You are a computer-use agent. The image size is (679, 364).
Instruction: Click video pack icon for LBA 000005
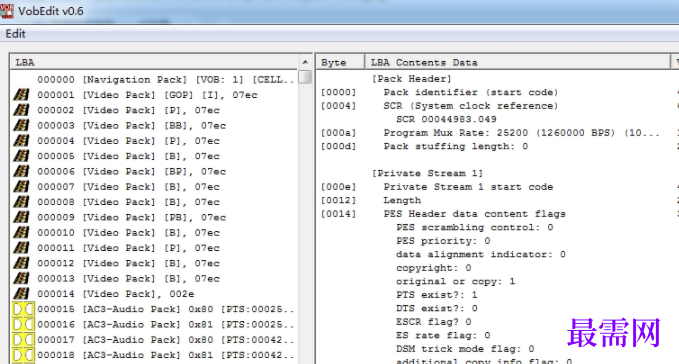[x=21, y=156]
